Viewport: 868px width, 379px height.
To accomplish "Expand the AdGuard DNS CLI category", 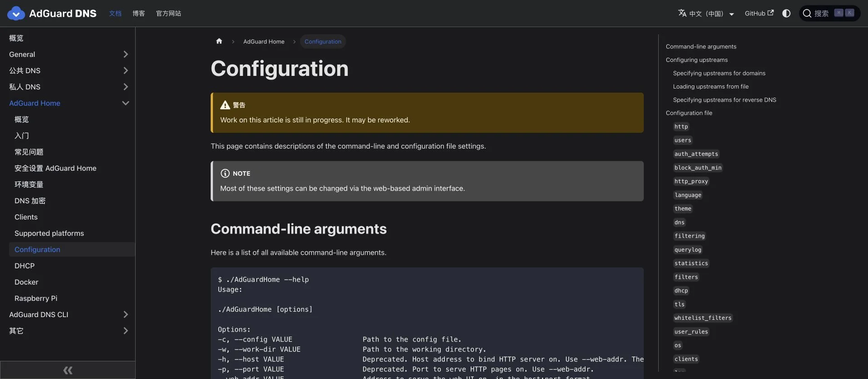I will [x=126, y=314].
